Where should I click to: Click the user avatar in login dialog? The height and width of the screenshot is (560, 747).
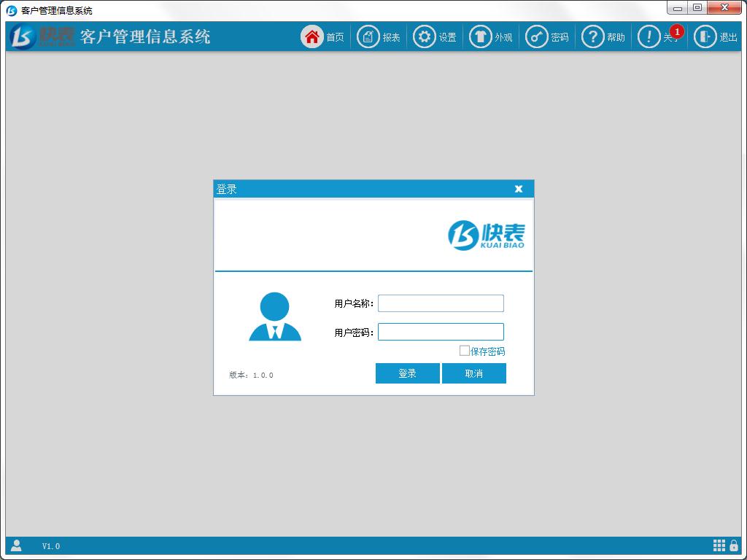pyautogui.click(x=275, y=316)
